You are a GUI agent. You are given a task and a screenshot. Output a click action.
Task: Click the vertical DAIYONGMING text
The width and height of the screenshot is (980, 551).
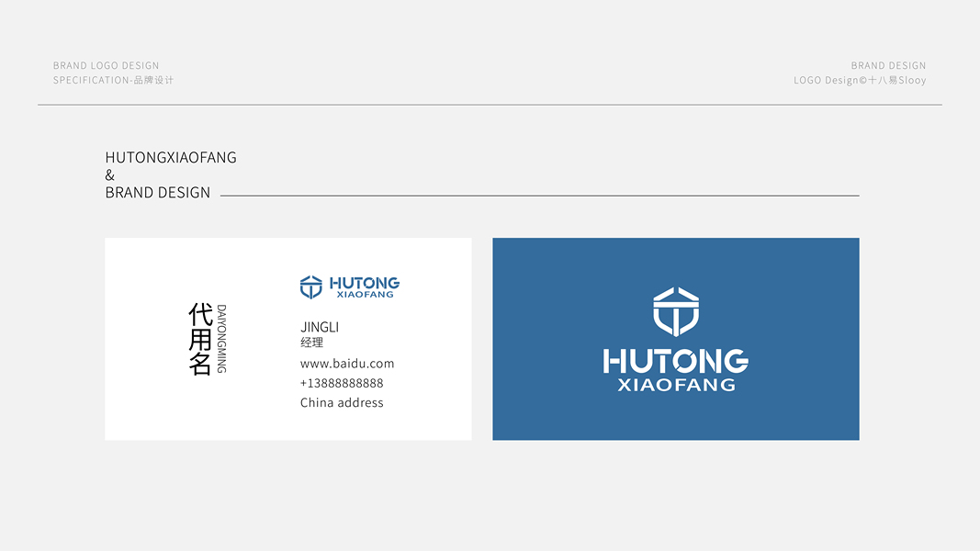[x=221, y=339]
